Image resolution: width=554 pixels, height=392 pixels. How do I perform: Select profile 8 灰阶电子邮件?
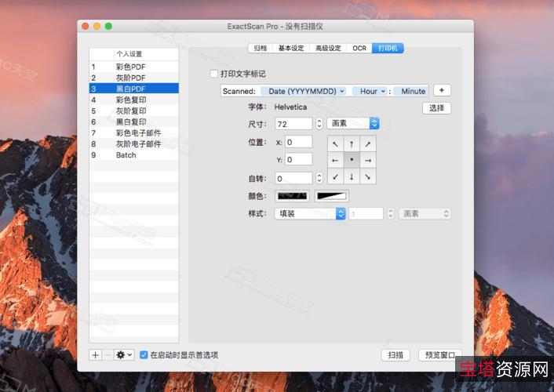pyautogui.click(x=134, y=143)
